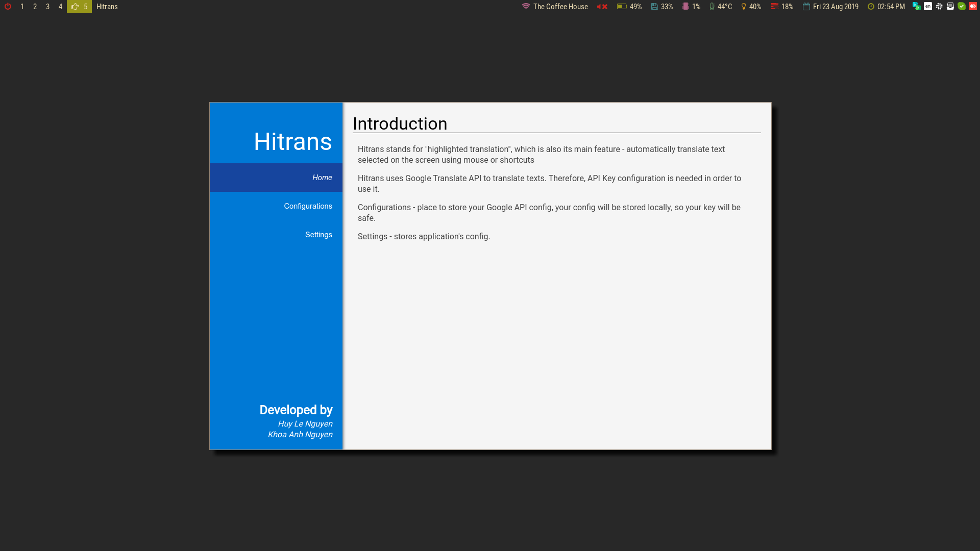Select active workspace 5 with thumbs-up icon

[x=79, y=7]
